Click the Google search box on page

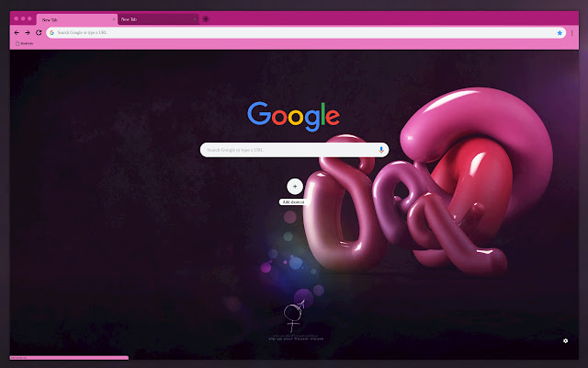click(x=294, y=150)
